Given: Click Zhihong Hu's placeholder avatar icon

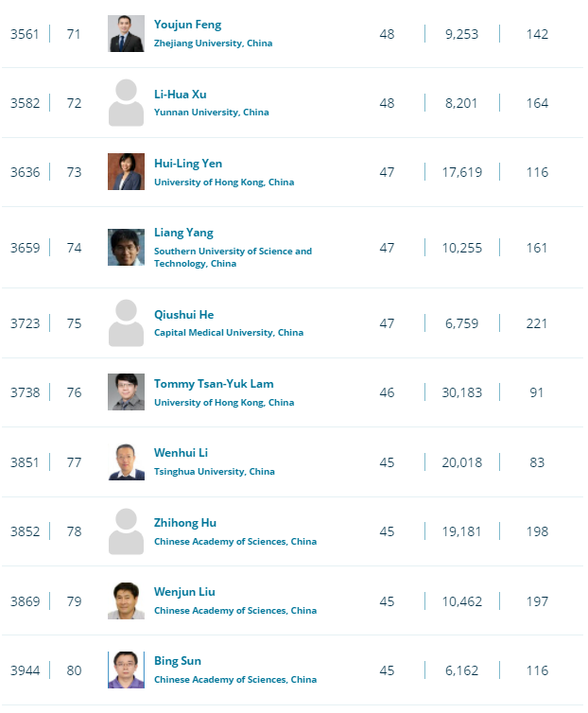Looking at the screenshot, I should pyautogui.click(x=126, y=531).
